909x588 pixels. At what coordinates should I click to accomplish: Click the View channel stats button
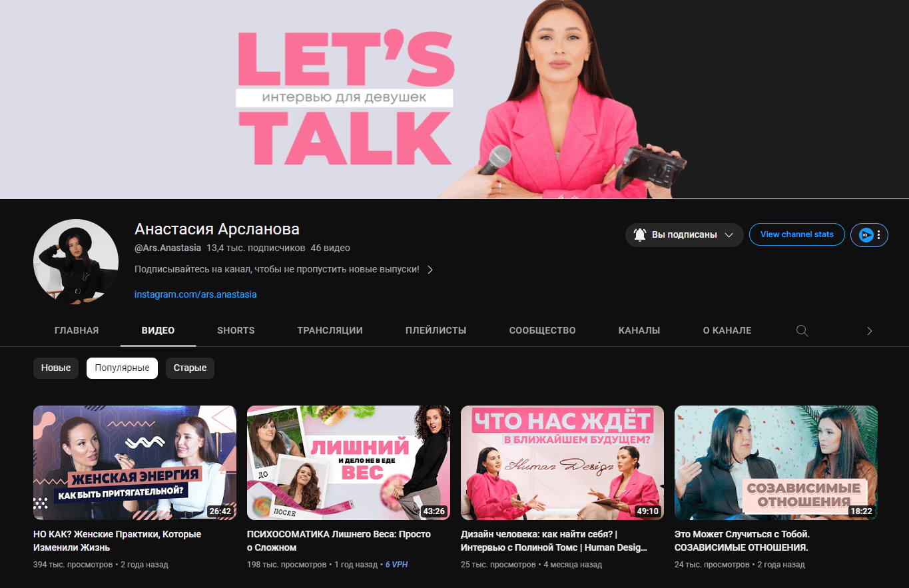coord(796,234)
